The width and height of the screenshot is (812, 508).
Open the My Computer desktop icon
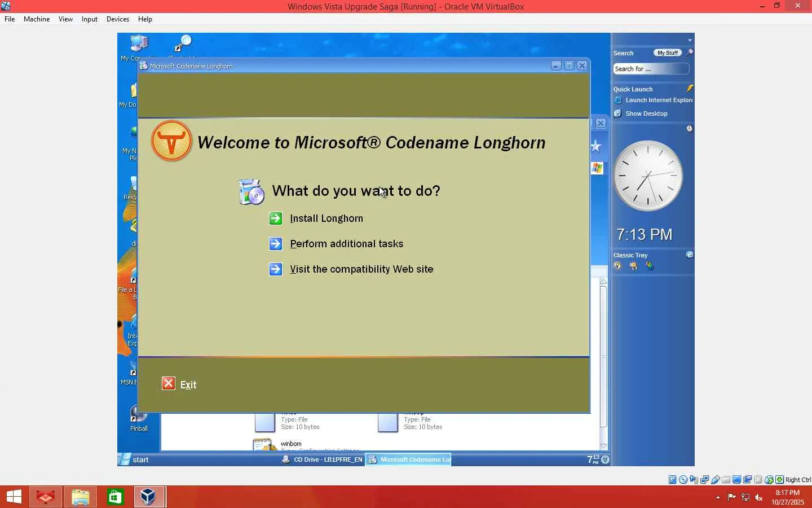(139, 43)
